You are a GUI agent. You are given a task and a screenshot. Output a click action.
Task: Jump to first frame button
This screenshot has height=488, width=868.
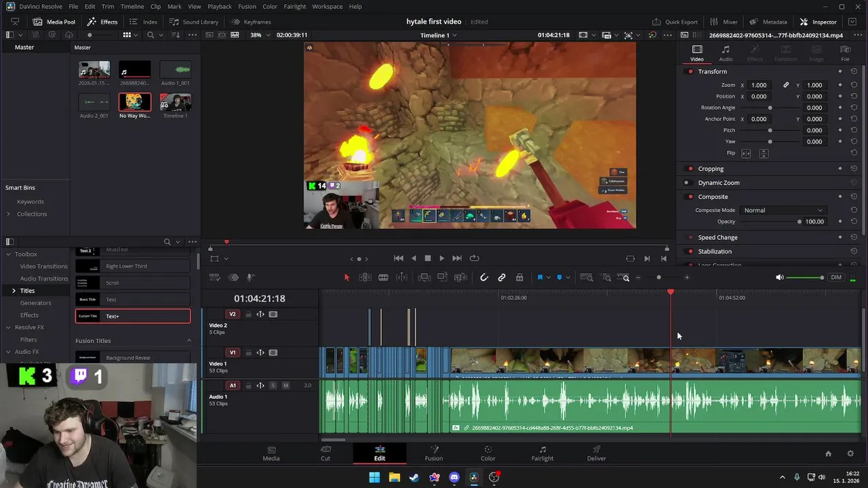tap(399, 258)
